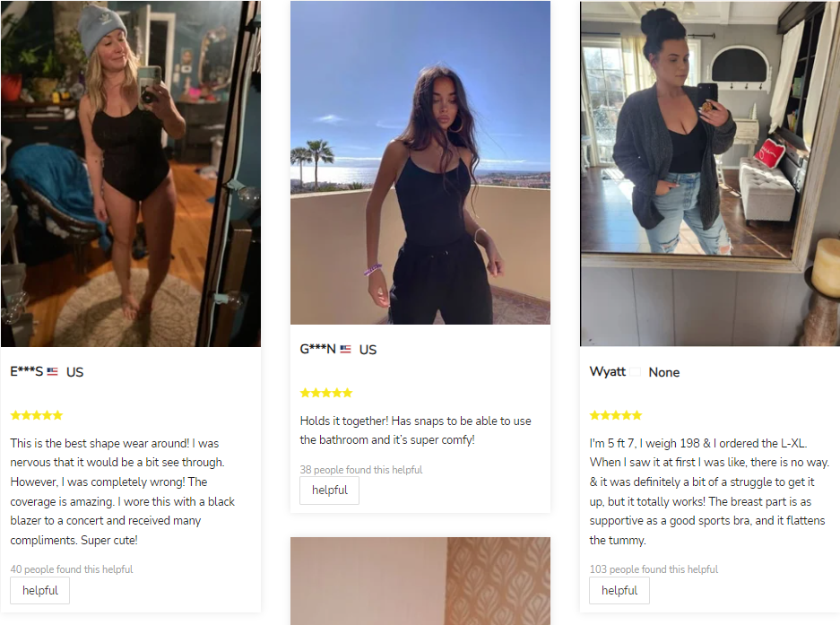Click '40 people found this helpful' text

click(72, 569)
